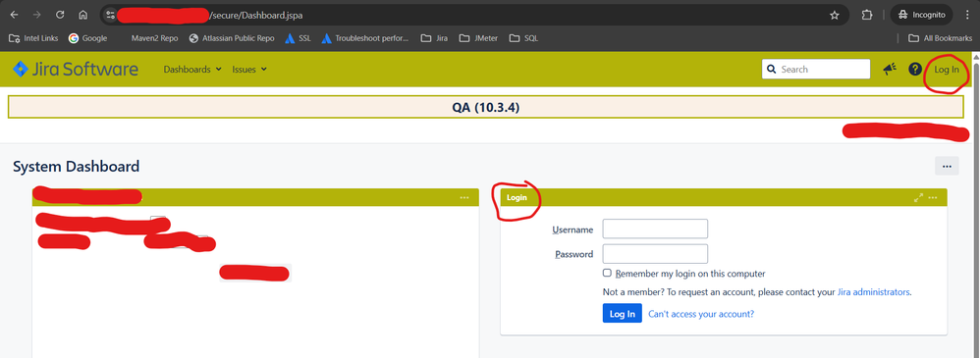Open the SSL bookmark

(298, 38)
